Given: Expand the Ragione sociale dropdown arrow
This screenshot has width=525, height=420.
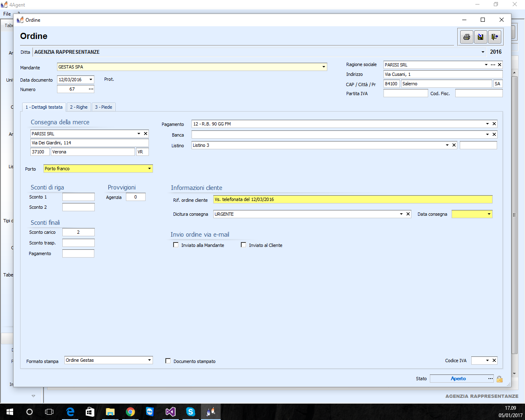Looking at the screenshot, I should (486, 65).
